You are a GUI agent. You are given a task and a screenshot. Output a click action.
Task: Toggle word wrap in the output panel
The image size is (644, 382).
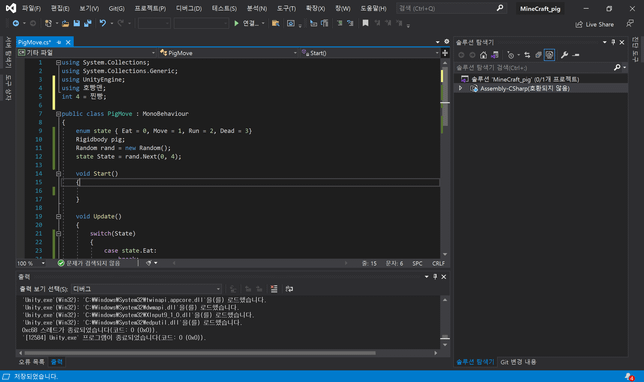click(x=290, y=289)
